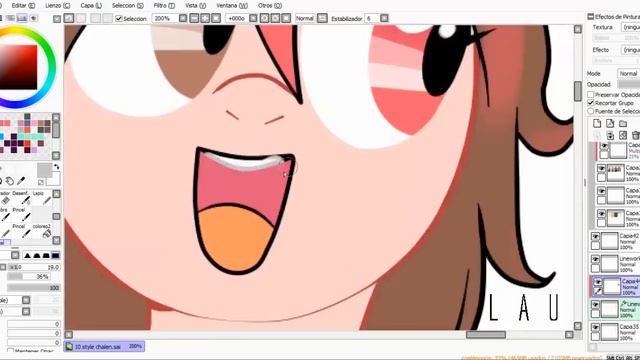Open the zoom percentage dropdown arrow
Viewport: 640px width, 360px height.
(183, 18)
